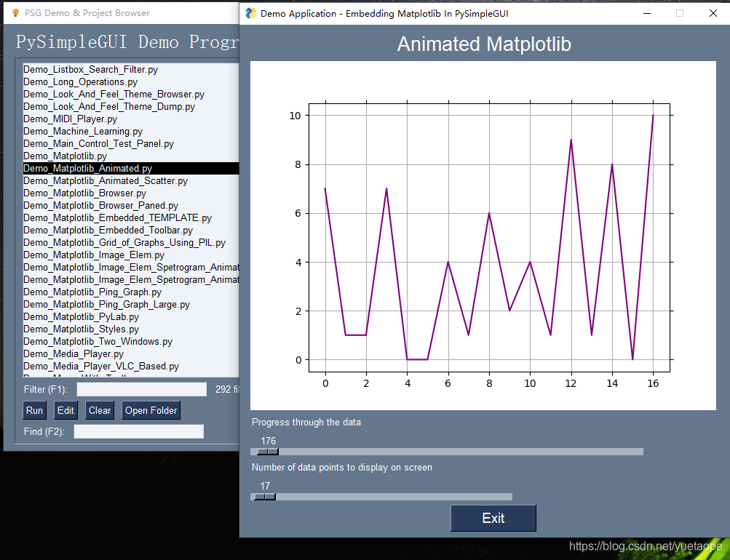730x560 pixels.
Task: Click the Find (F2) input field
Action: (x=139, y=431)
